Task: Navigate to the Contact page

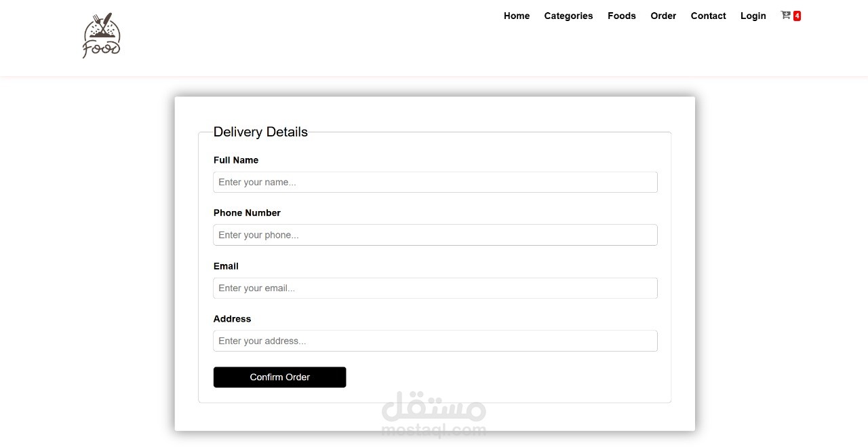Action: coord(708,16)
